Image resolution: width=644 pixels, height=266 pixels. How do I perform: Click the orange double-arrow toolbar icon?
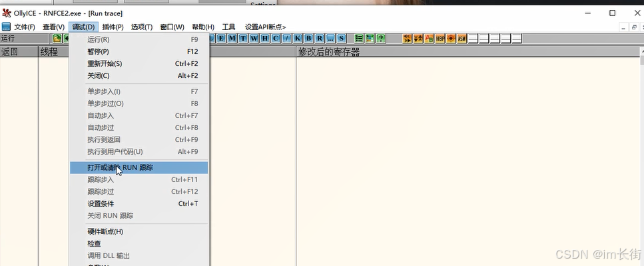[x=408, y=39]
